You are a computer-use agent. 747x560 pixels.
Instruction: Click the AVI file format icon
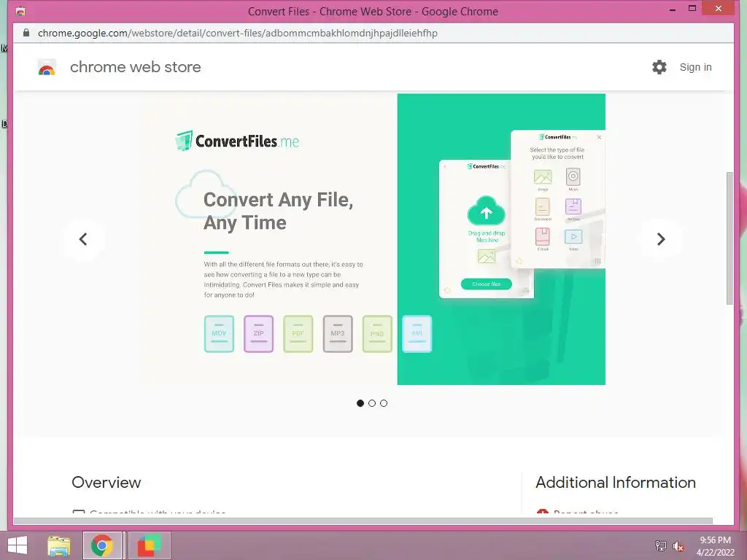[417, 334]
